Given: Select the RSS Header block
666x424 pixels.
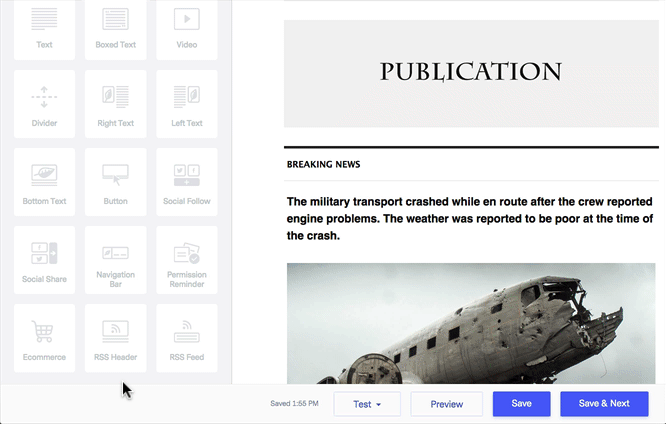Looking at the screenshot, I should (116, 338).
